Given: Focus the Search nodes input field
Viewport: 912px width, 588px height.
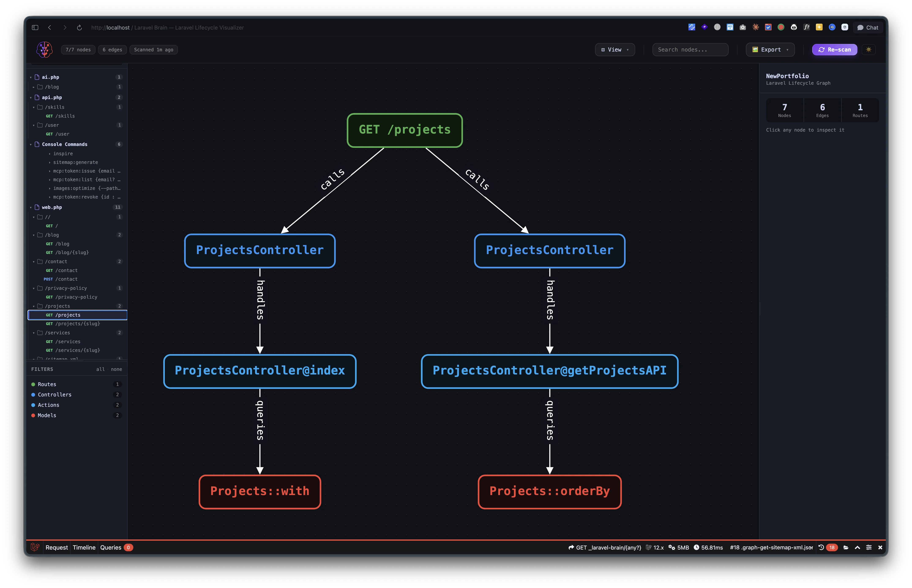Looking at the screenshot, I should [690, 50].
